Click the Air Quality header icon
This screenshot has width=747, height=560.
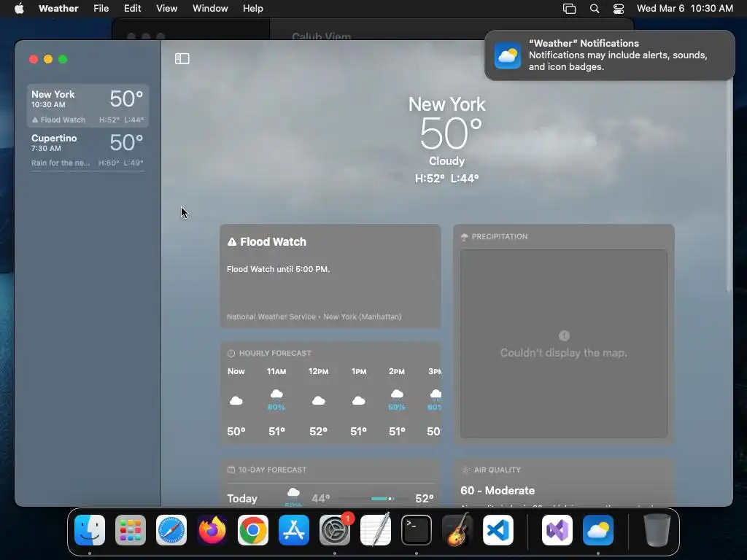point(465,470)
